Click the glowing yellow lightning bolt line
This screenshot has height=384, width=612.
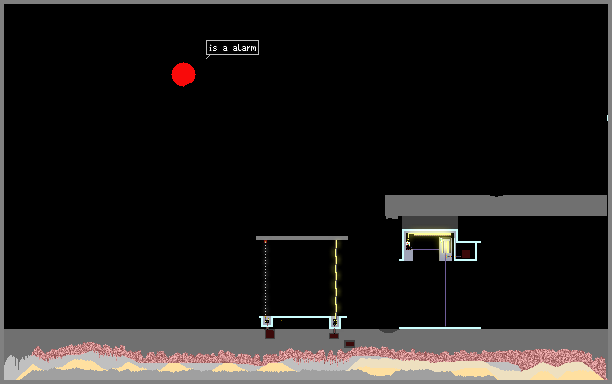point(336,279)
